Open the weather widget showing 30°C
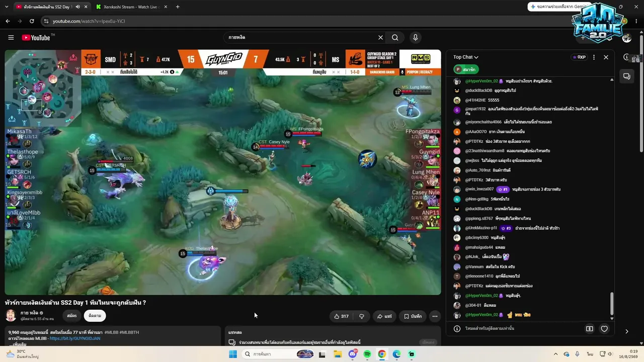The image size is (644, 362). coord(21,354)
